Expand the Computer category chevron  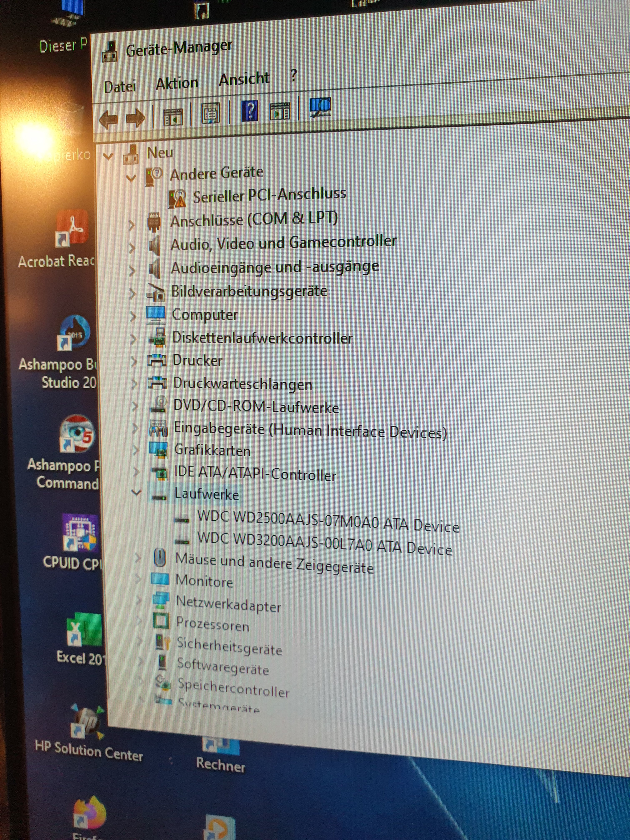[x=132, y=316]
